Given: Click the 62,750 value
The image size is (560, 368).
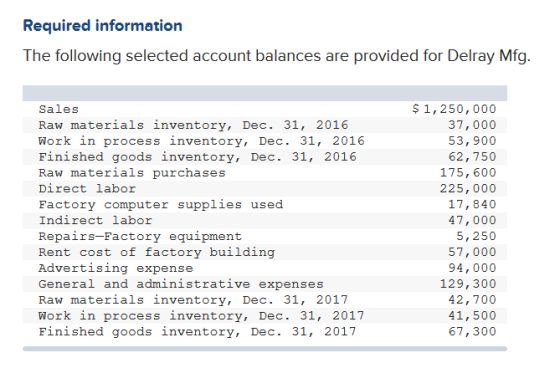Looking at the screenshot, I should pos(472,156).
